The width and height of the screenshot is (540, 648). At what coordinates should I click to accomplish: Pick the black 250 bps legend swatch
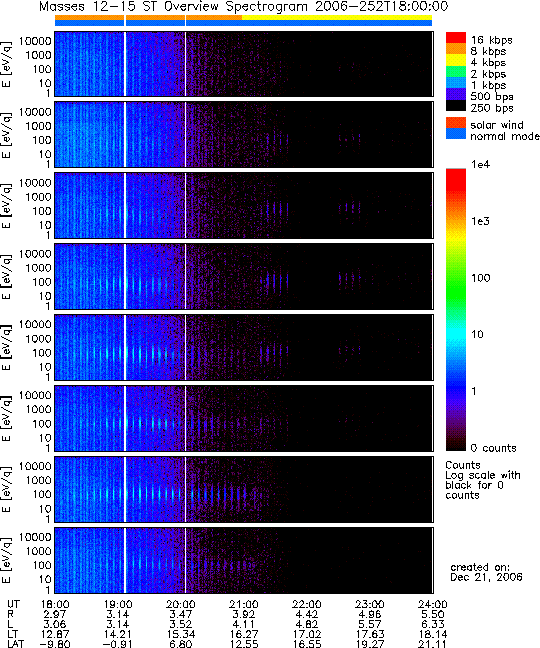pyautogui.click(x=456, y=105)
